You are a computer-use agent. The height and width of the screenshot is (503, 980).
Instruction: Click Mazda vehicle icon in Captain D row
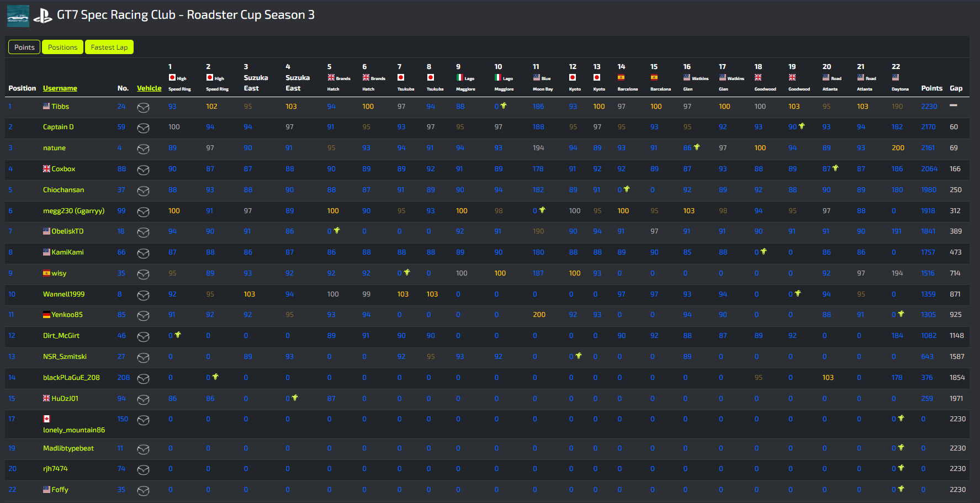[x=144, y=128]
